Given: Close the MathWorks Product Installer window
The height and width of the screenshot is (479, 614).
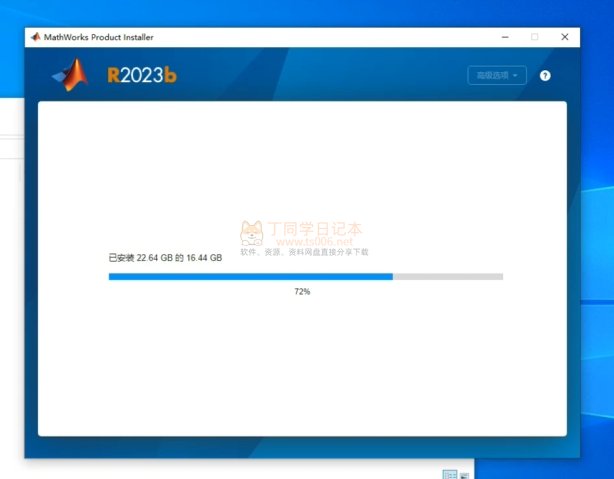Looking at the screenshot, I should 565,37.
